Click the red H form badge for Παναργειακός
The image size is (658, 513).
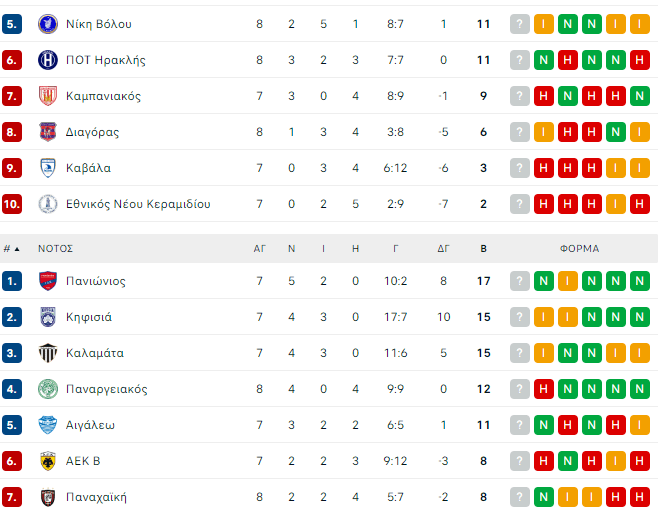544,389
